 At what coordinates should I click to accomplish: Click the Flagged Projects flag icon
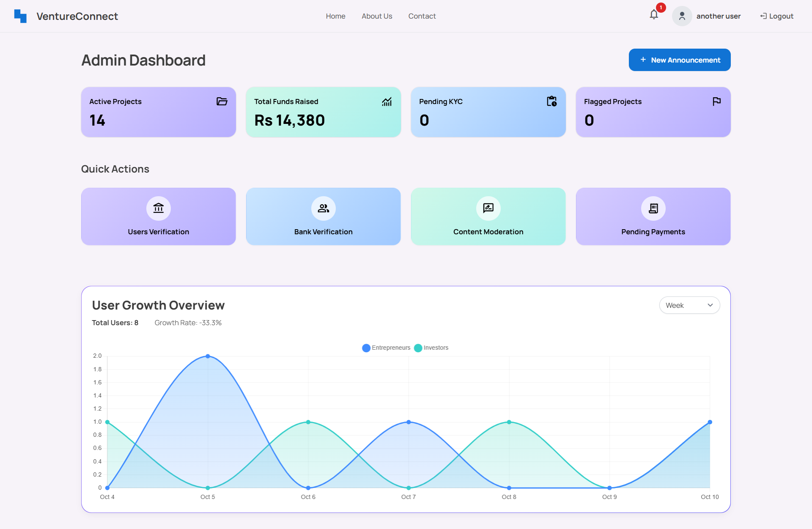(x=716, y=101)
